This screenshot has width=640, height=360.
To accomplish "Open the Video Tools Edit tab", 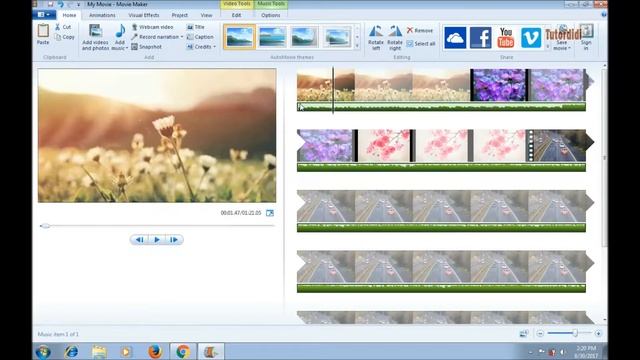I will 236,15.
